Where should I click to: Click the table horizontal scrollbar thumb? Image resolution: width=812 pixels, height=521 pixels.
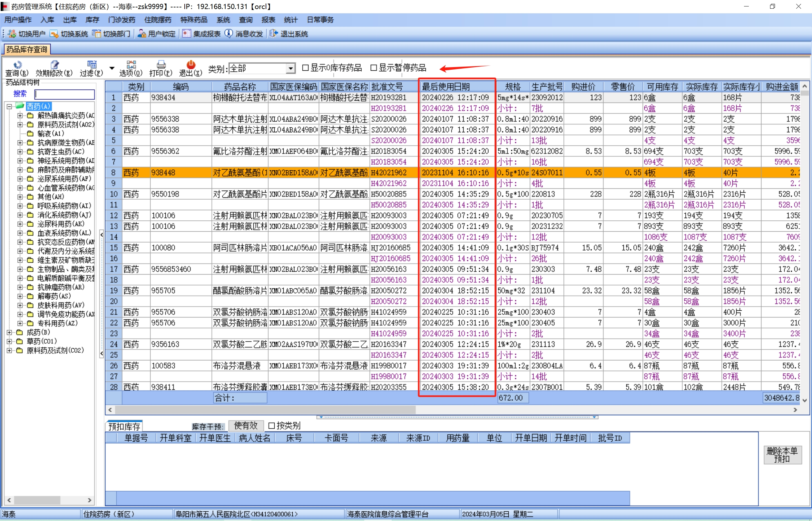[x=265, y=410]
